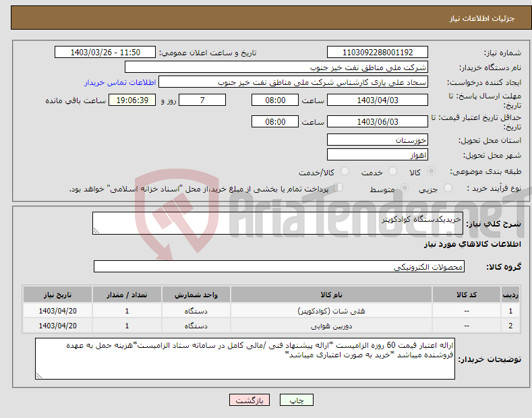Click the need date in هلی شات row

(58, 311)
